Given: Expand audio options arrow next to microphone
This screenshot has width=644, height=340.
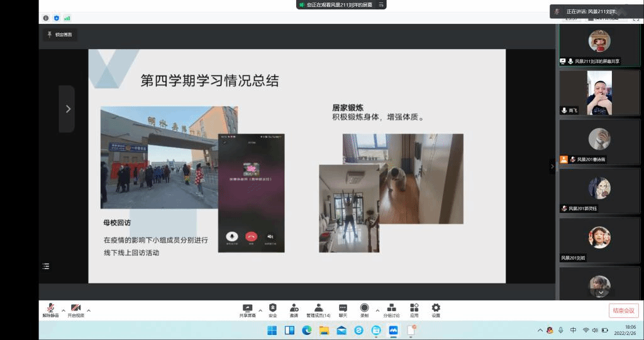Looking at the screenshot, I should pyautogui.click(x=62, y=310).
